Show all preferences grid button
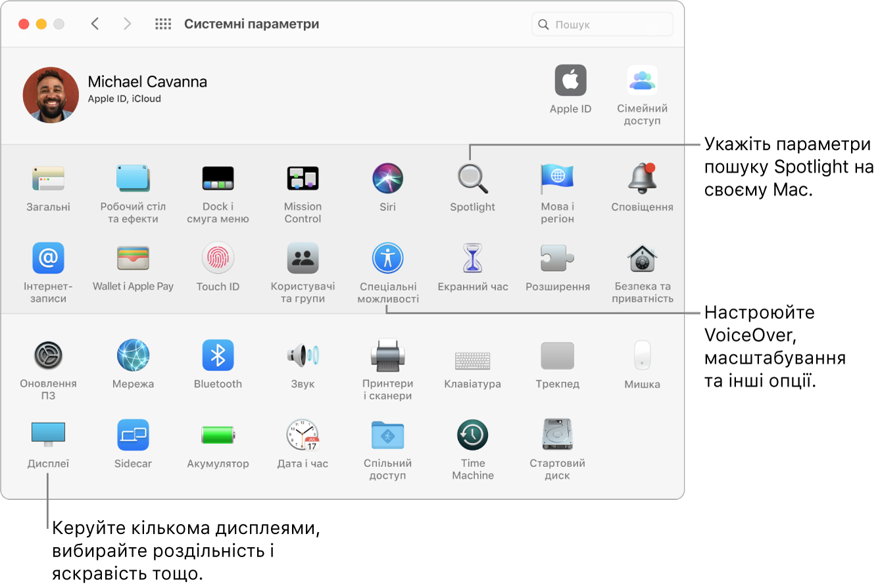The width and height of the screenshot is (880, 588). click(x=163, y=24)
